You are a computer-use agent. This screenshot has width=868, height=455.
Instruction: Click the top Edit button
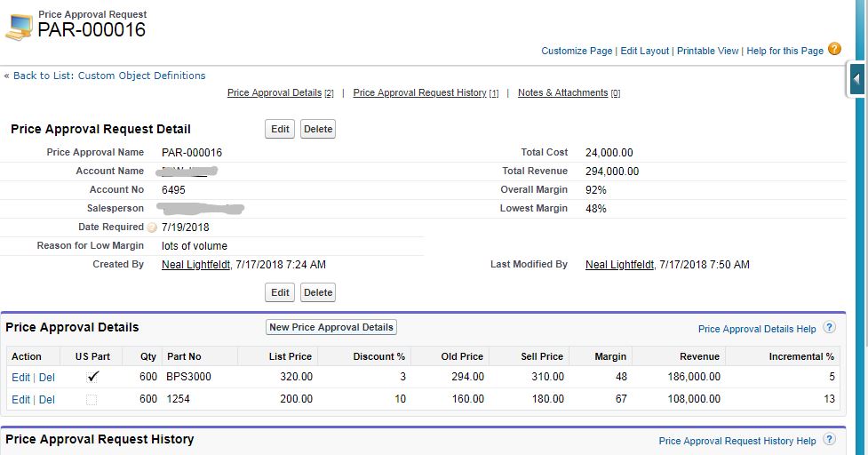(280, 129)
